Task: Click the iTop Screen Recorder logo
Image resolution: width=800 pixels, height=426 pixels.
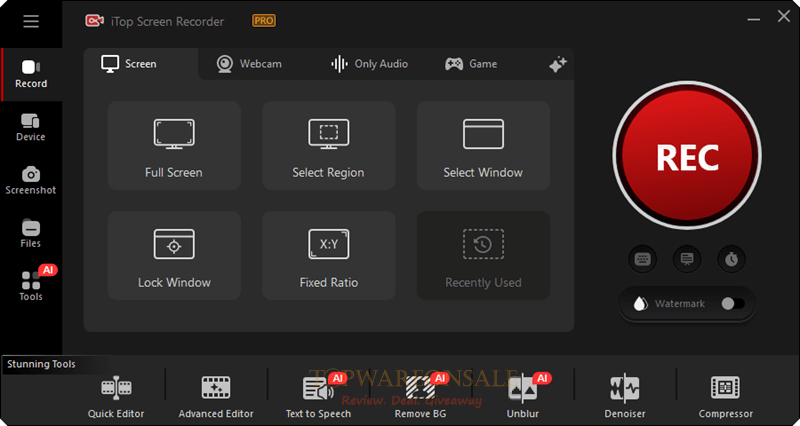Action: (94, 21)
